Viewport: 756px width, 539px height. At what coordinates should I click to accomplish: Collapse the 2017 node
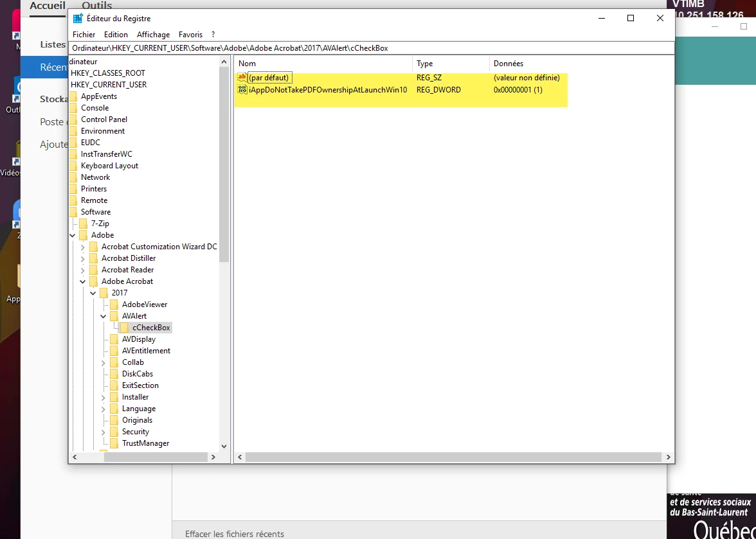pyautogui.click(x=93, y=293)
